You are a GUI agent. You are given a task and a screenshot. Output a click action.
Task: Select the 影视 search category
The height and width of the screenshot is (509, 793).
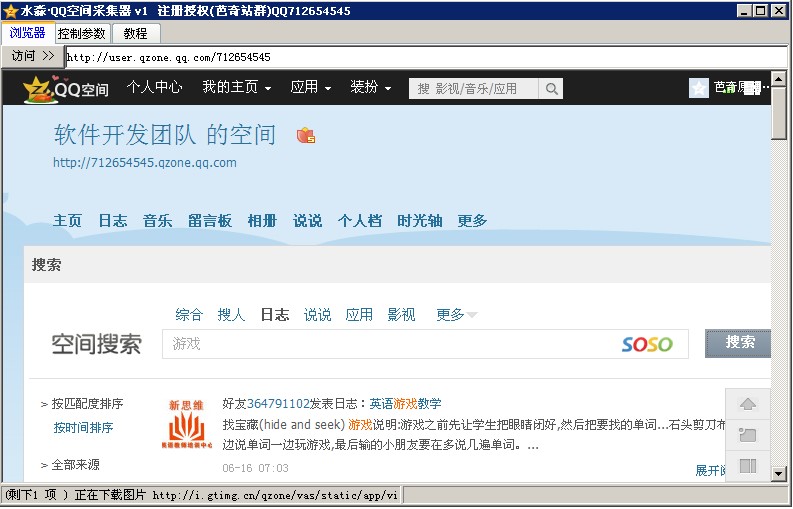[402, 315]
